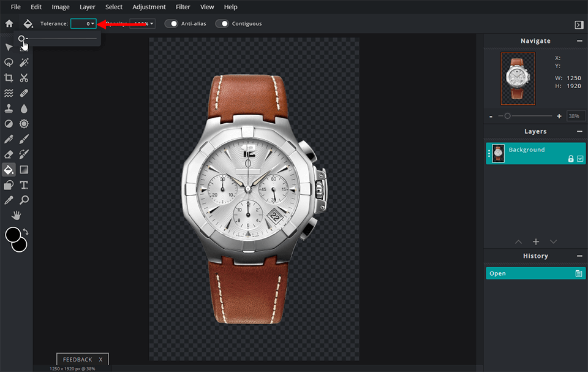Select the Gradient tool
This screenshot has width=588, height=372.
24,170
